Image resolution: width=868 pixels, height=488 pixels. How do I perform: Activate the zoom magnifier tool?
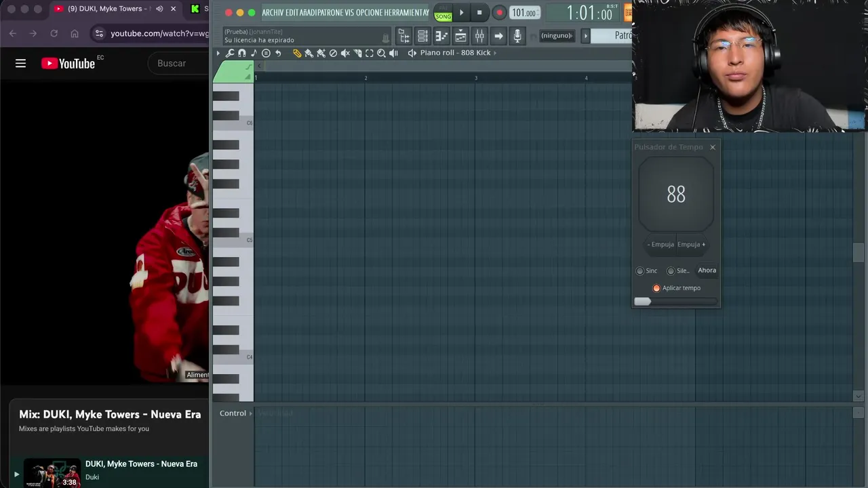coord(381,53)
